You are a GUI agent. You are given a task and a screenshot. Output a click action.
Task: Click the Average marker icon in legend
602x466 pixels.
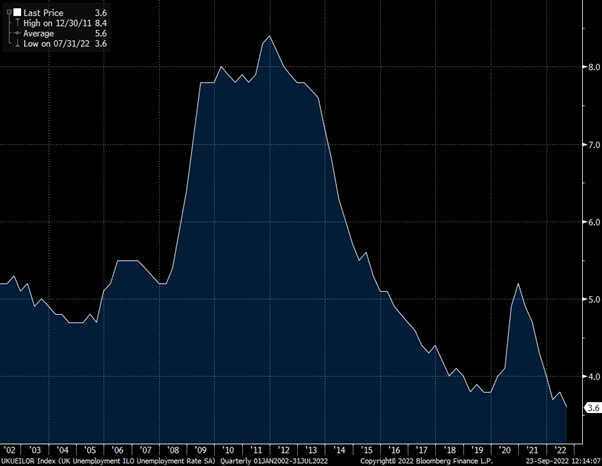point(17,31)
